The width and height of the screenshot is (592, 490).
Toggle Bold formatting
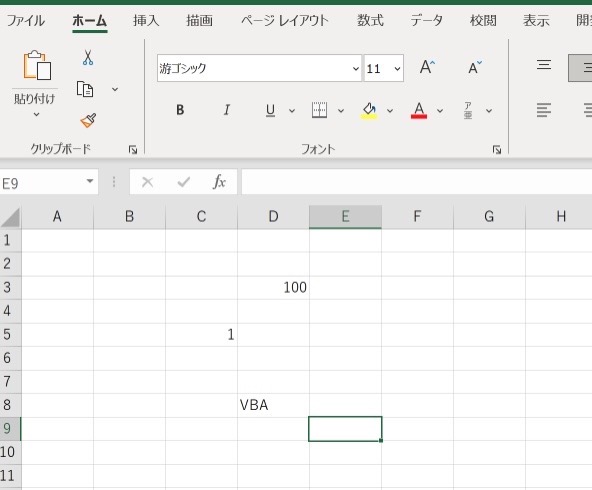coord(180,110)
